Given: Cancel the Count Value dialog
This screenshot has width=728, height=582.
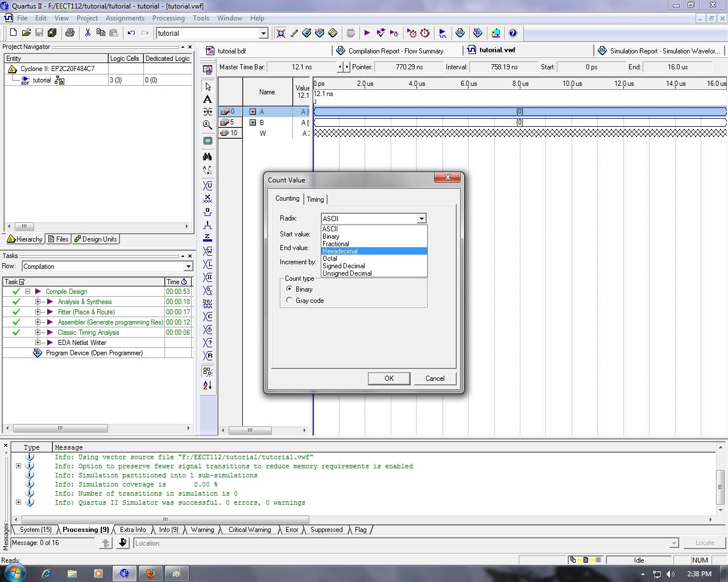Looking at the screenshot, I should click(x=435, y=378).
